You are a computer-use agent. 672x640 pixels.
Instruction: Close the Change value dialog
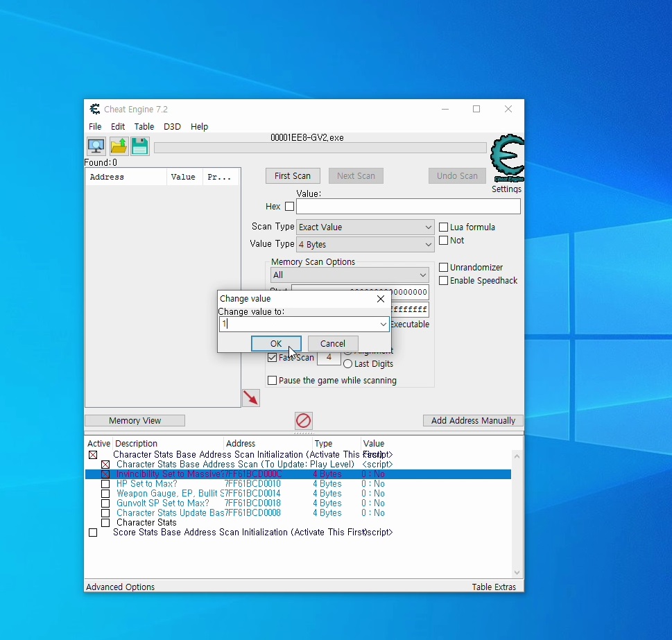pyautogui.click(x=381, y=299)
